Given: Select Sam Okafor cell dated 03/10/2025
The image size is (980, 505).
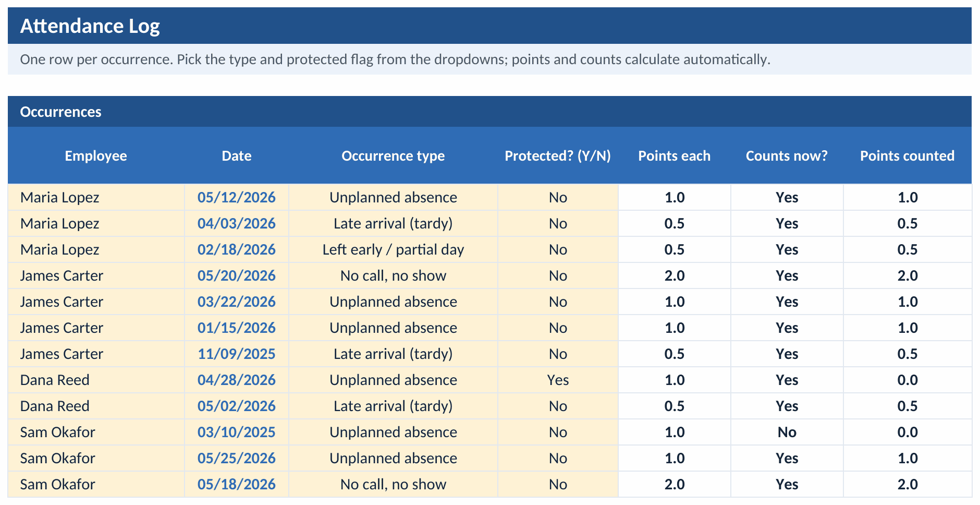Looking at the screenshot, I should coord(96,432).
